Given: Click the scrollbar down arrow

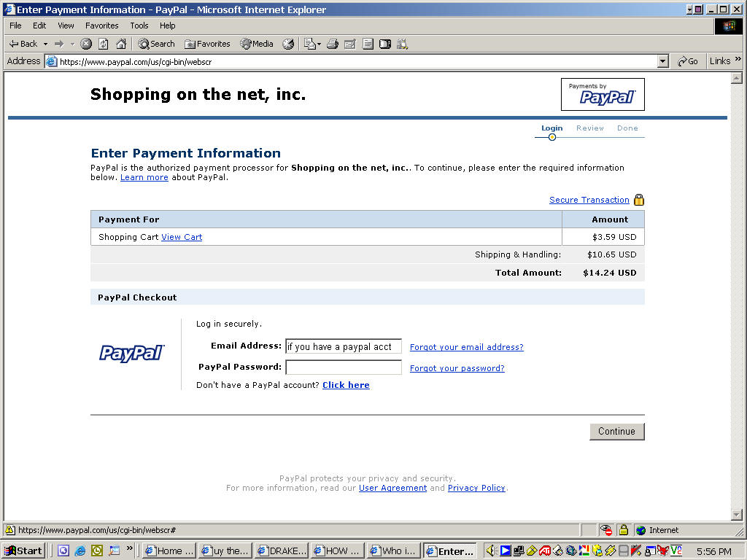Looking at the screenshot, I should (x=737, y=515).
